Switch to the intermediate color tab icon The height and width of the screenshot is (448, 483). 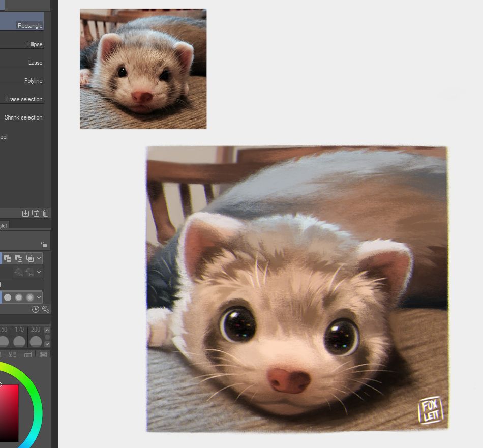(28, 354)
